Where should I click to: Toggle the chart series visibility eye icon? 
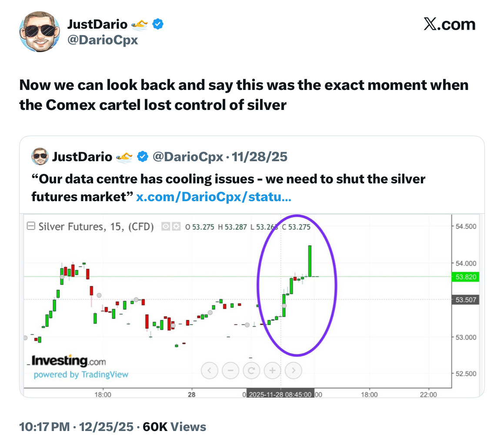166,226
